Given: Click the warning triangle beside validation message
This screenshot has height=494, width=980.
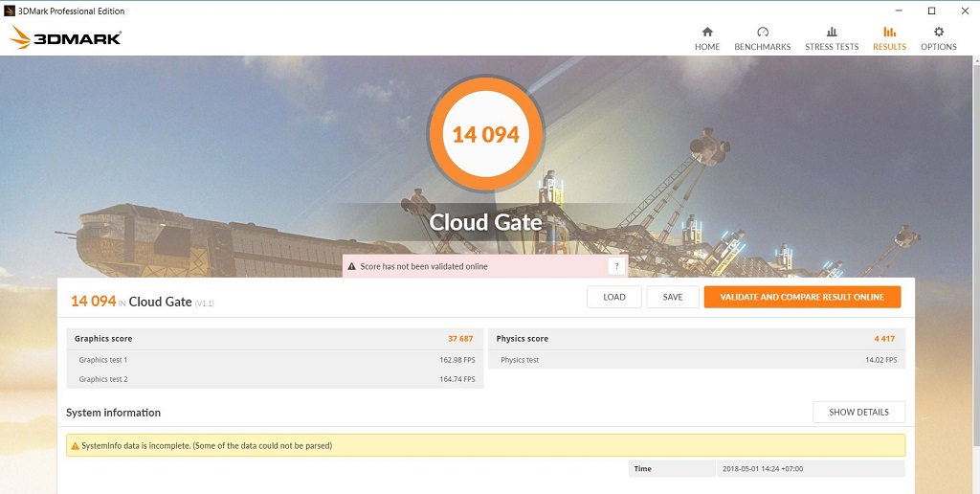Looking at the screenshot, I should [x=352, y=266].
